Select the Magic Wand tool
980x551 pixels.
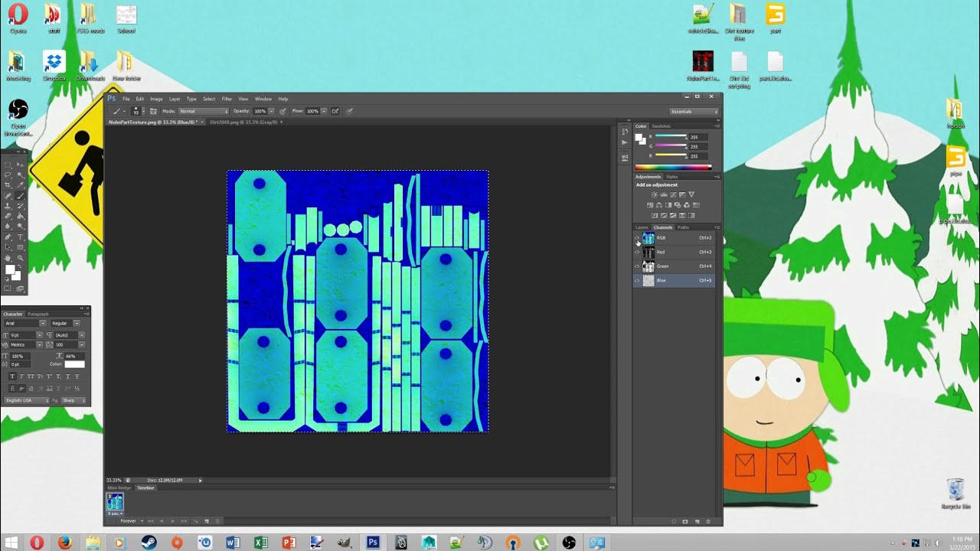click(x=21, y=174)
